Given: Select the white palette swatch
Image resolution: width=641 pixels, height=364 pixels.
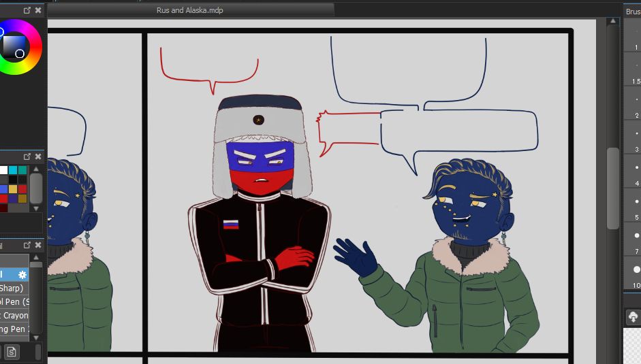Looking at the screenshot, I should 3,170.
